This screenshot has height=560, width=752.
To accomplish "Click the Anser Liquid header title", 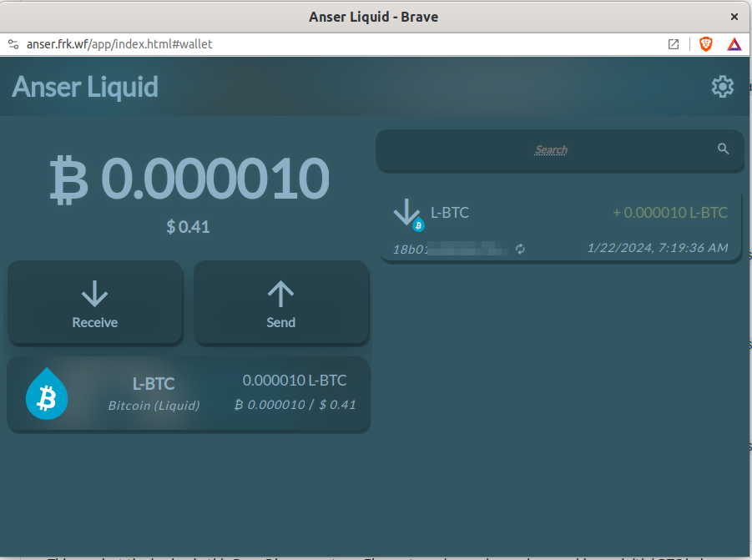I will pyautogui.click(x=85, y=87).
